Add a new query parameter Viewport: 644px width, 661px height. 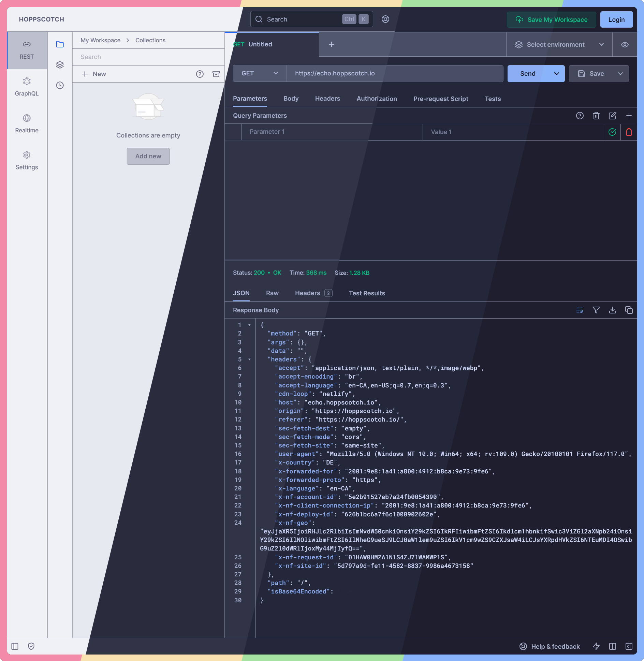629,116
